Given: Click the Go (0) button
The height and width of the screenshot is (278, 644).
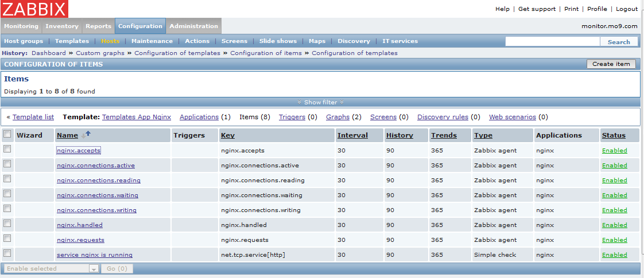Looking at the screenshot, I should (117, 269).
